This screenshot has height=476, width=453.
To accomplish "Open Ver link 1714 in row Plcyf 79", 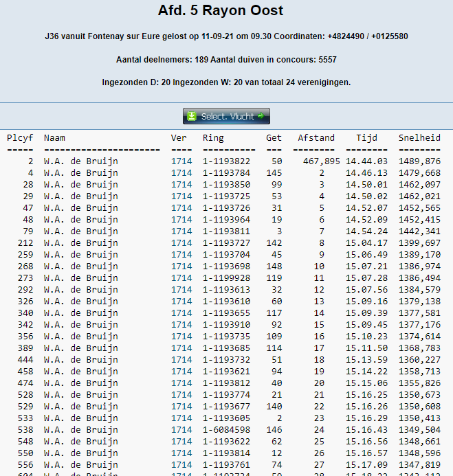I will click(181, 231).
